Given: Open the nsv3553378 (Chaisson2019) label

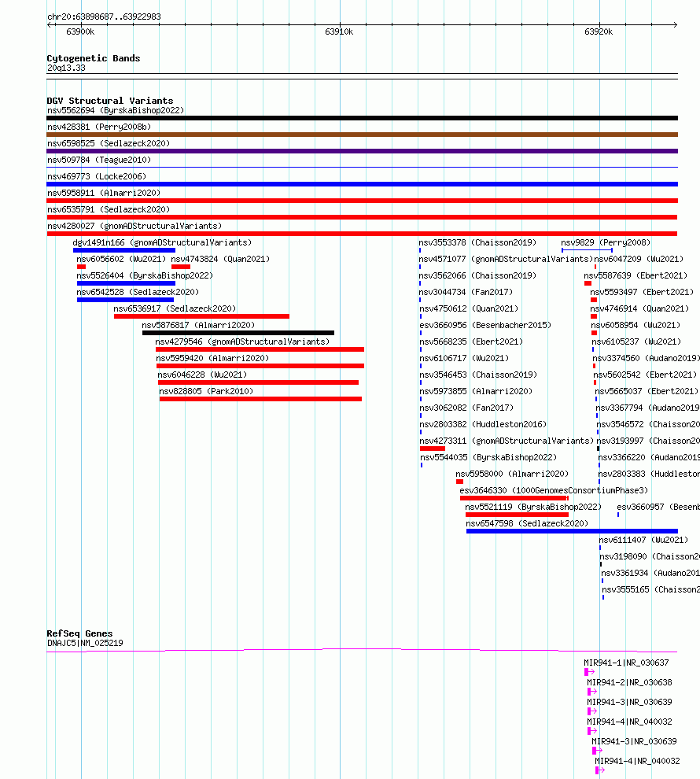Looking at the screenshot, I should pyautogui.click(x=477, y=242).
